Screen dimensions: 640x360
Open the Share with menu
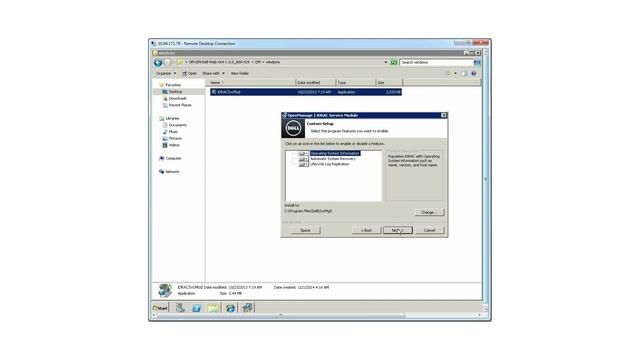click(x=213, y=73)
